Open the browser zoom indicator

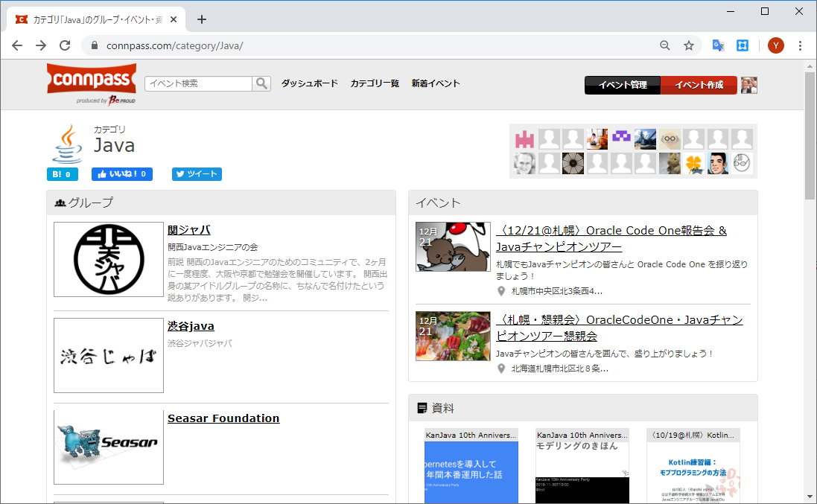tap(665, 45)
